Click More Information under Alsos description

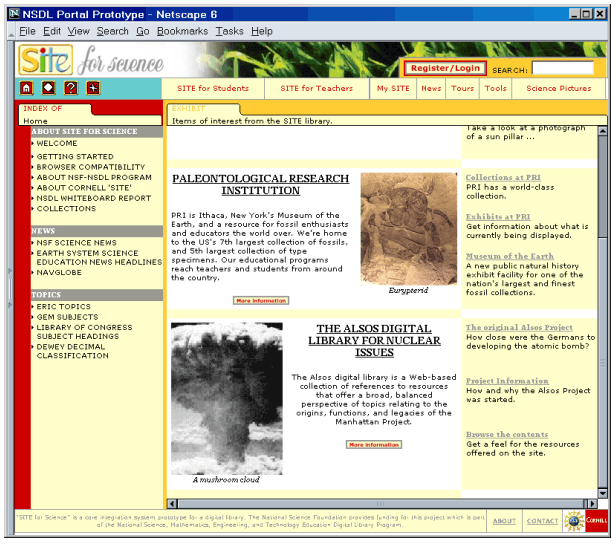point(374,445)
